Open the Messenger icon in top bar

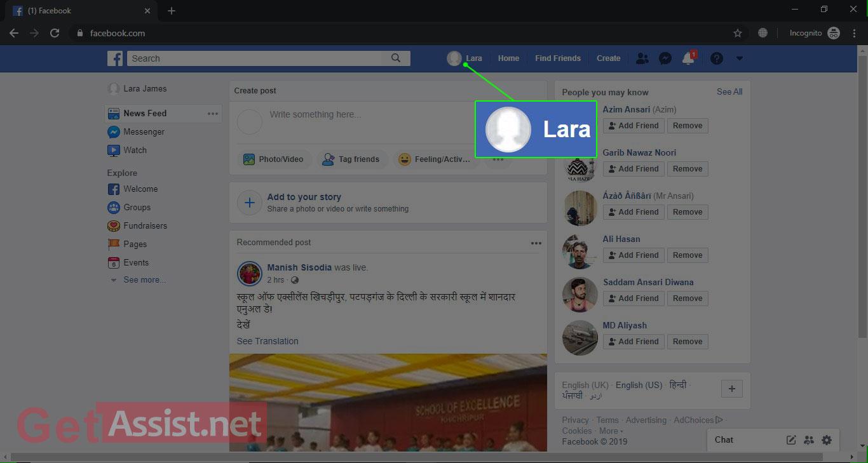click(x=665, y=58)
